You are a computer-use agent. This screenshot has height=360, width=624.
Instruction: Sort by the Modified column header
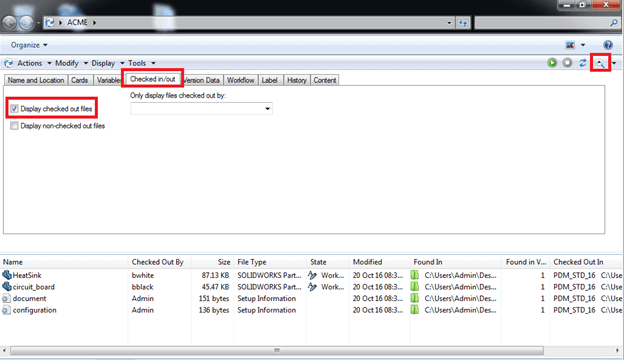380,262
